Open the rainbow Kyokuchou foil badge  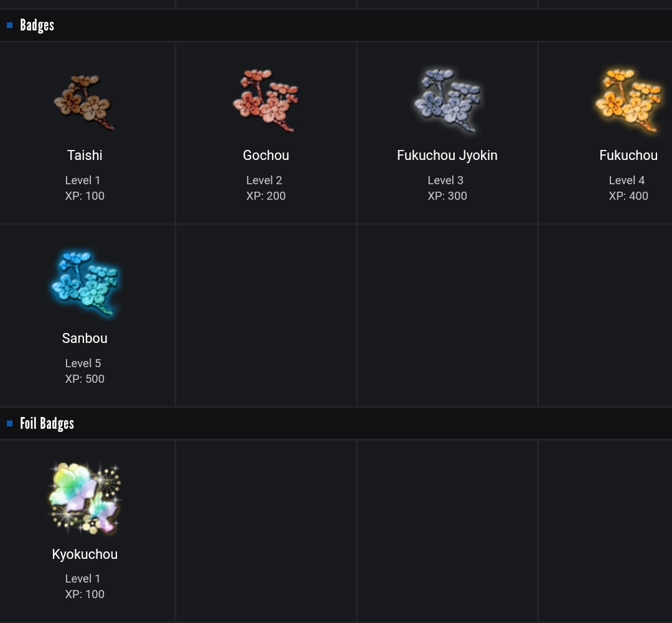coord(85,499)
